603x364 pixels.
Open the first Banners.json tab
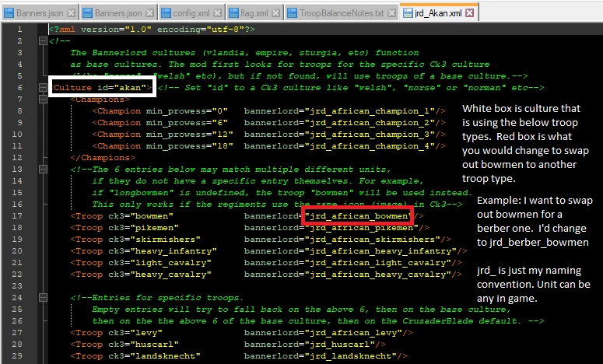(x=40, y=13)
